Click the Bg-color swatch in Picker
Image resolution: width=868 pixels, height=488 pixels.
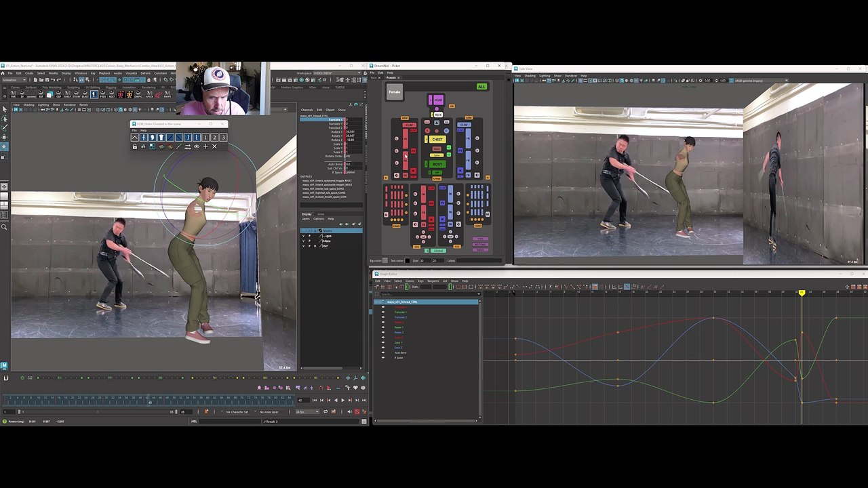[385, 260]
